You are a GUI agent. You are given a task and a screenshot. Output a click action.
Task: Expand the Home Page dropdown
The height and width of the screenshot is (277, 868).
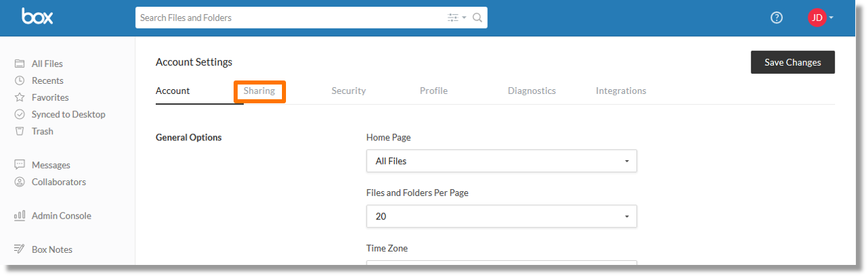pyautogui.click(x=501, y=161)
